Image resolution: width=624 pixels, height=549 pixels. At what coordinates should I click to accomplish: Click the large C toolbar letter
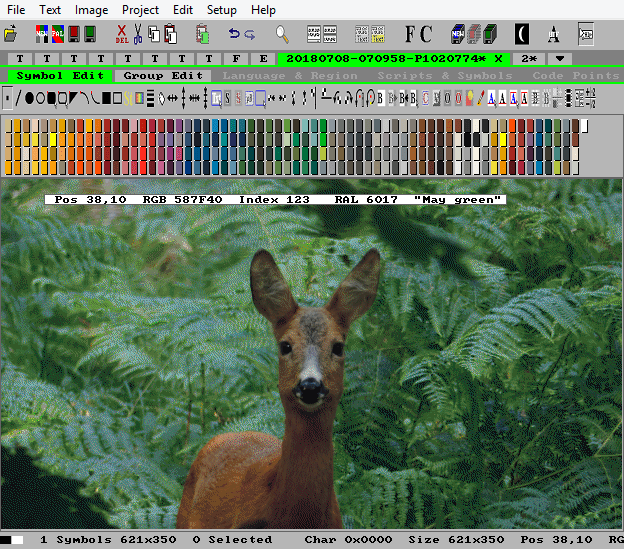coord(426,34)
